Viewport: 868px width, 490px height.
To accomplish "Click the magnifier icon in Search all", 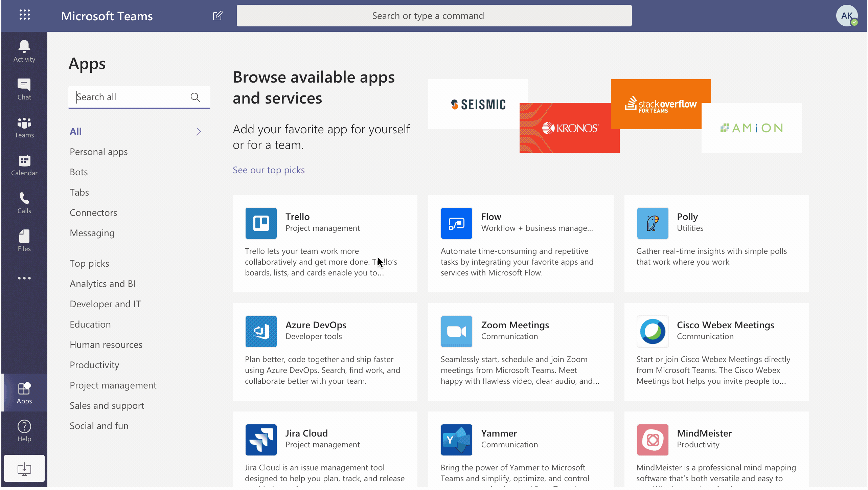I will pos(195,97).
